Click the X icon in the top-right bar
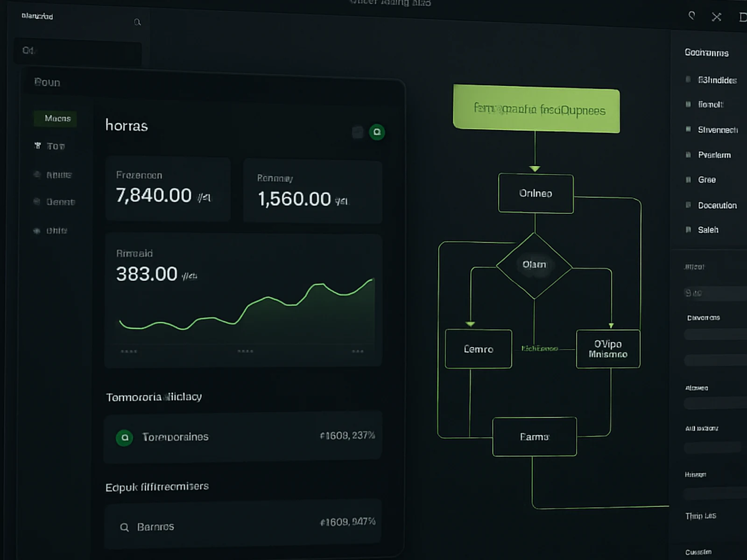The height and width of the screenshot is (560, 747). (716, 17)
